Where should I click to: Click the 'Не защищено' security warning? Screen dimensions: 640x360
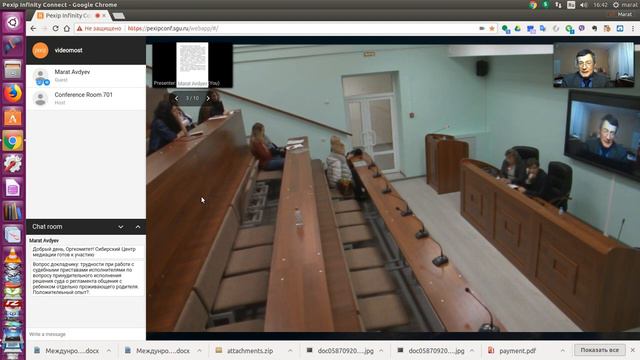pyautogui.click(x=99, y=29)
